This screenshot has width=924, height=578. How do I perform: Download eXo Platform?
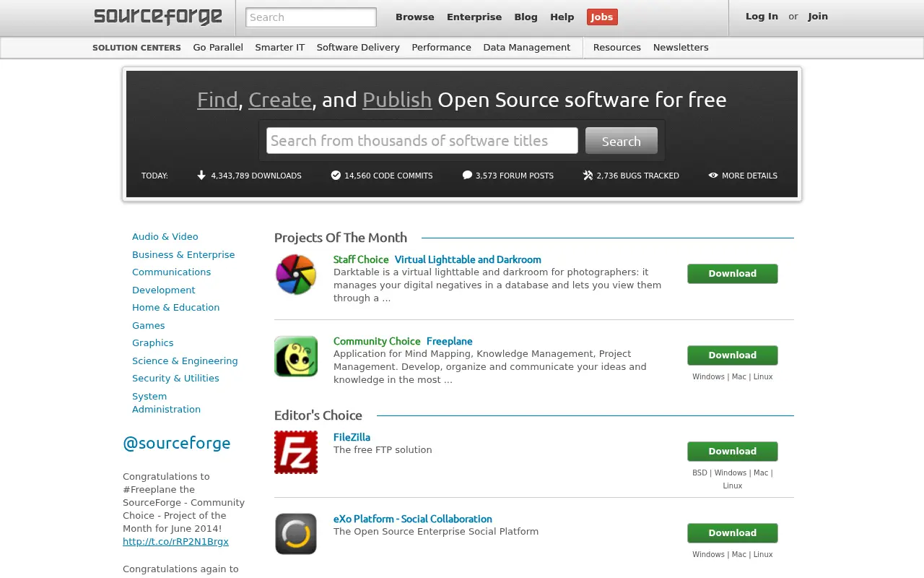pyautogui.click(x=733, y=533)
